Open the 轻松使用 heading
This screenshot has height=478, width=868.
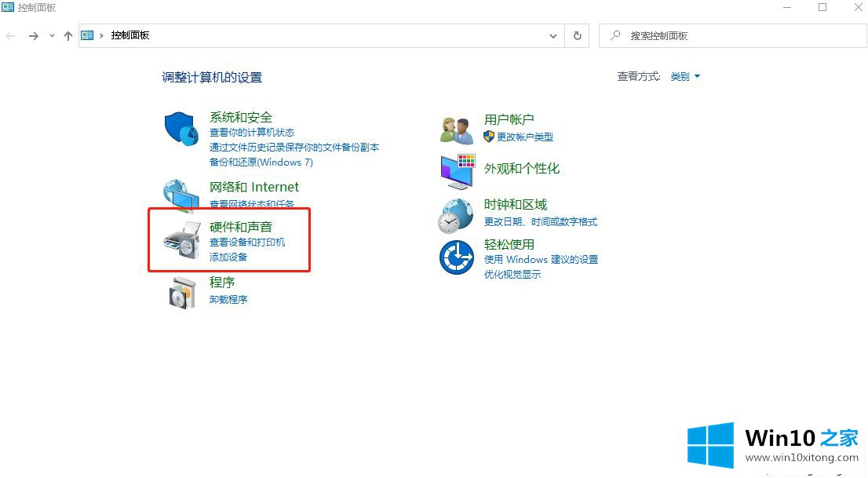[509, 245]
